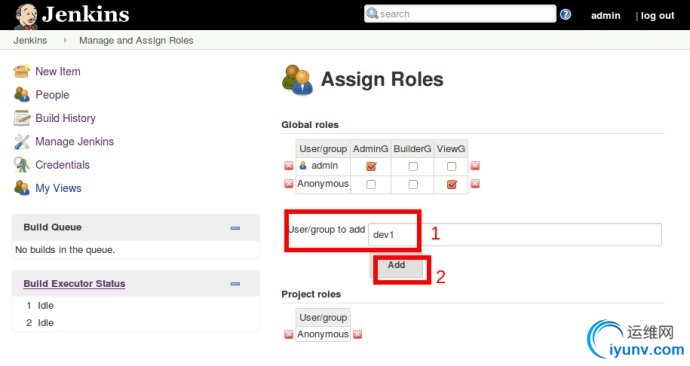Uncheck AdminG for the admin user
The image size is (690, 366).
tap(371, 166)
